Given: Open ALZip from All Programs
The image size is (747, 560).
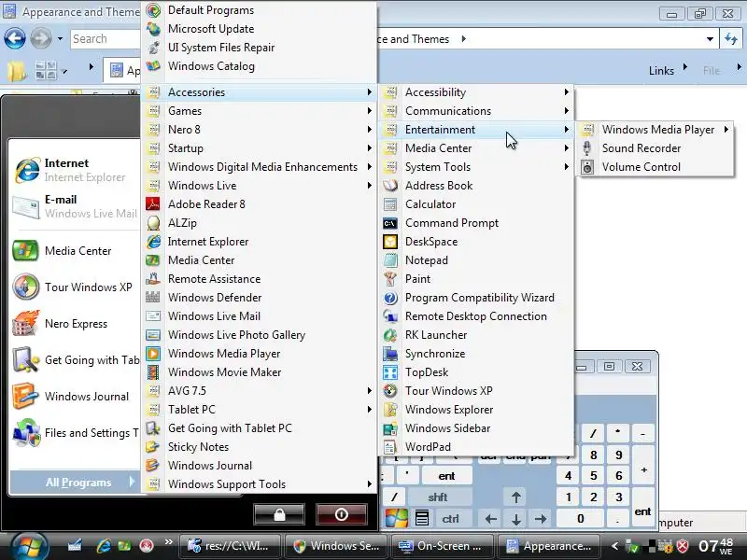Looking at the screenshot, I should coord(260,223).
